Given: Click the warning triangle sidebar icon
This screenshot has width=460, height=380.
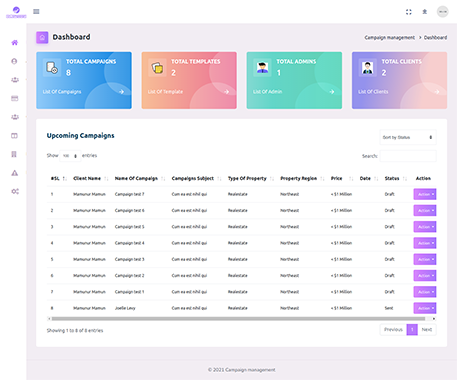Looking at the screenshot, I should (15, 173).
